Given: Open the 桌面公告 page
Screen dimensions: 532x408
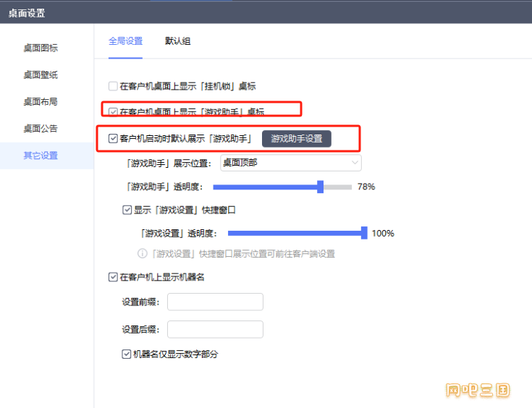Looking at the screenshot, I should [x=41, y=129].
